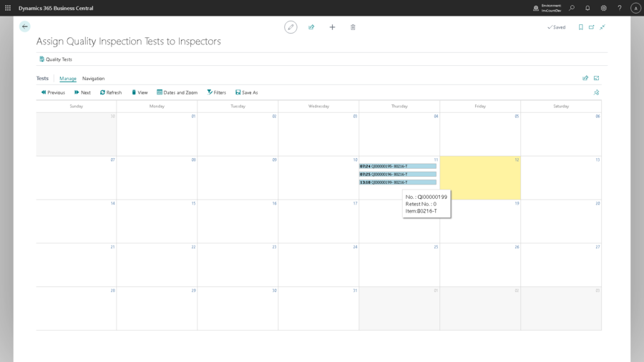Select the 07:24 QI00000195 calendar entry
This screenshot has width=644, height=362.
point(397,166)
